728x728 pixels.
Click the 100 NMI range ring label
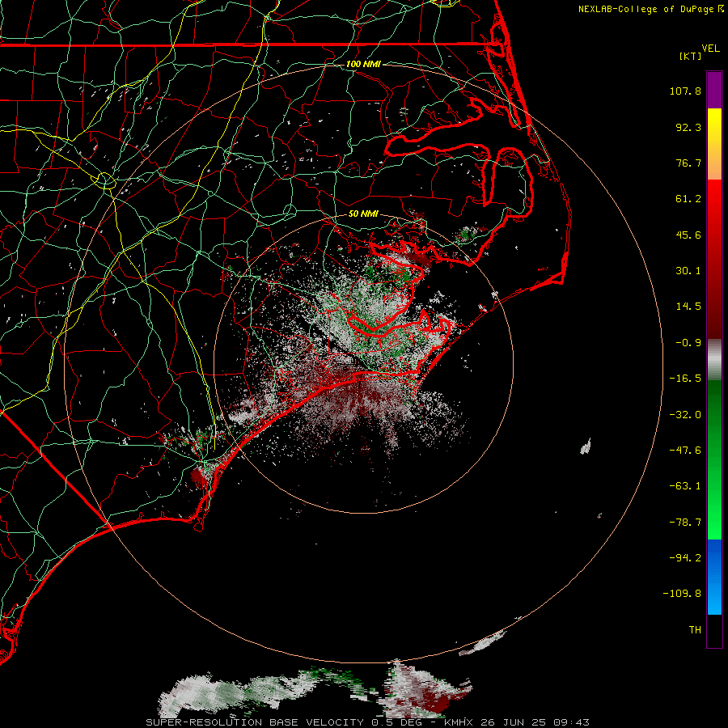tap(363, 64)
